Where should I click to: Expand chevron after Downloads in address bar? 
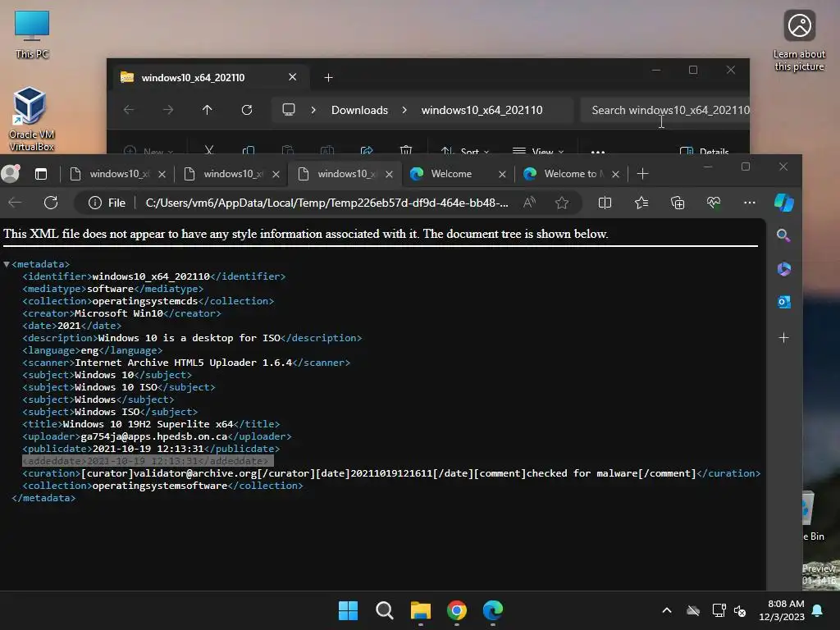coord(404,110)
